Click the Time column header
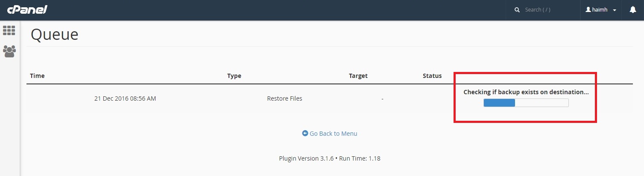Viewport: 644px width, 176px height. tap(37, 76)
